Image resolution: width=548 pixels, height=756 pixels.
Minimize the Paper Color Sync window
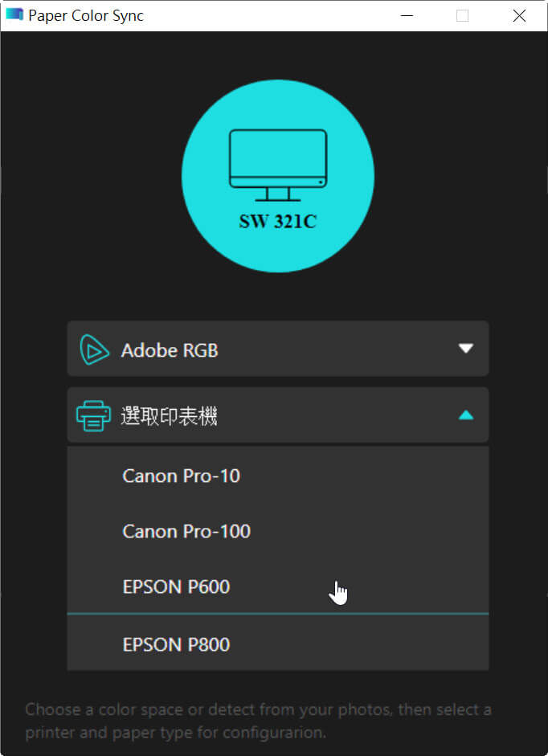click(407, 15)
